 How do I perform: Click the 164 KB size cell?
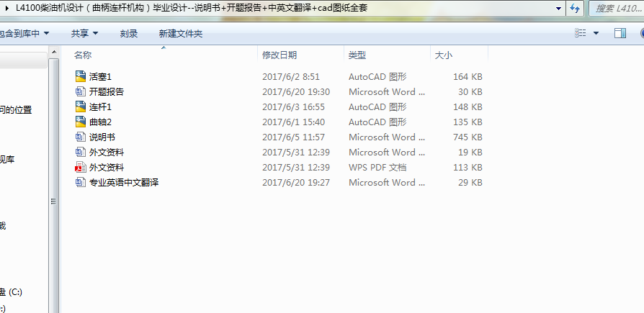(468, 77)
